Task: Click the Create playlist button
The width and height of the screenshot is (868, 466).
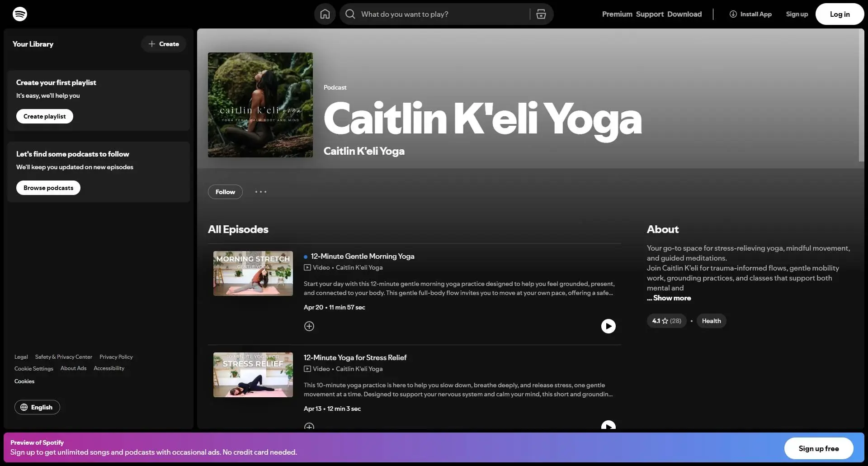Action: pyautogui.click(x=45, y=116)
